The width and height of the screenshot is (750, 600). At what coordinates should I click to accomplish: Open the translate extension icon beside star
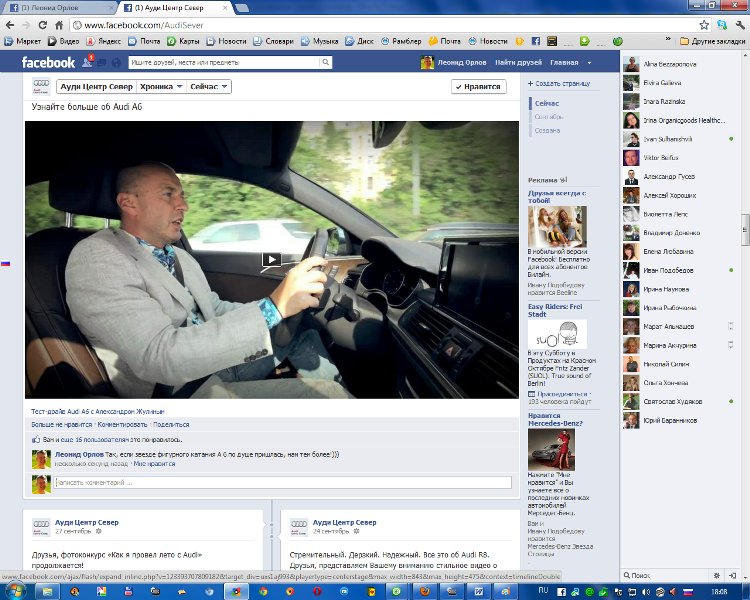click(x=722, y=25)
